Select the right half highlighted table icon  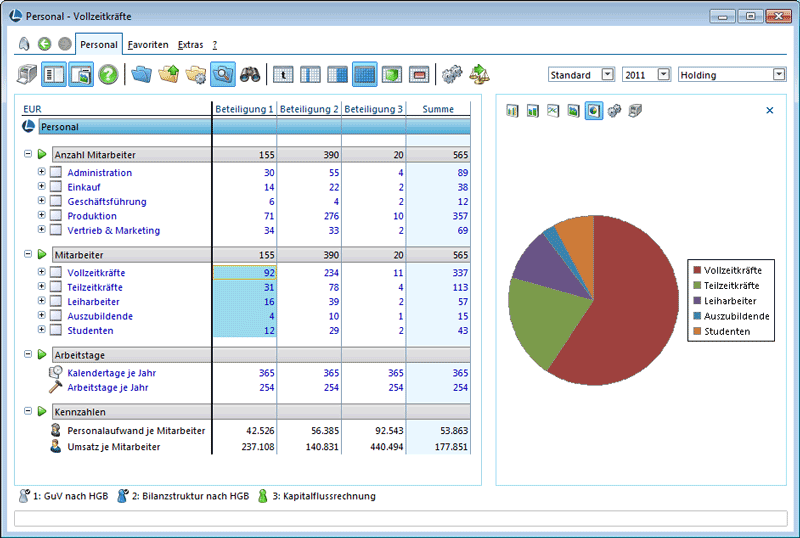tap(337, 75)
